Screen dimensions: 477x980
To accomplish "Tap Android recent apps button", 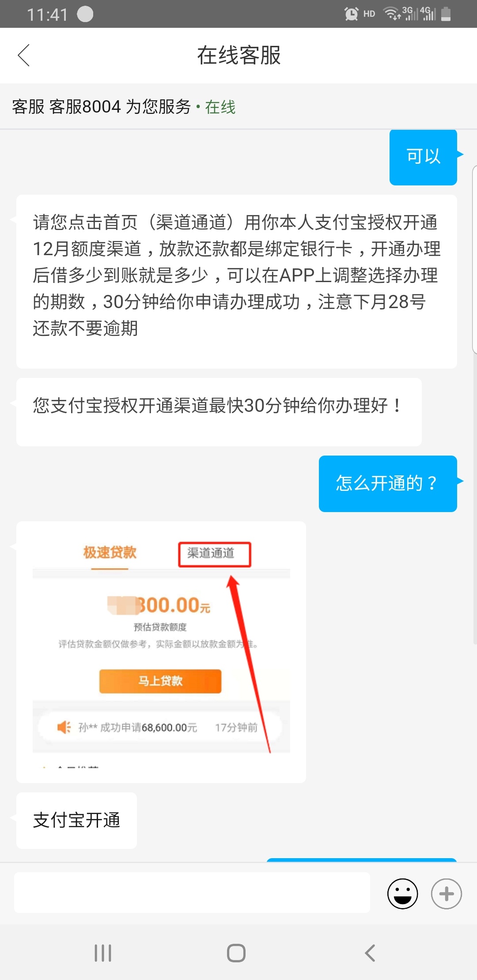I will point(103,953).
